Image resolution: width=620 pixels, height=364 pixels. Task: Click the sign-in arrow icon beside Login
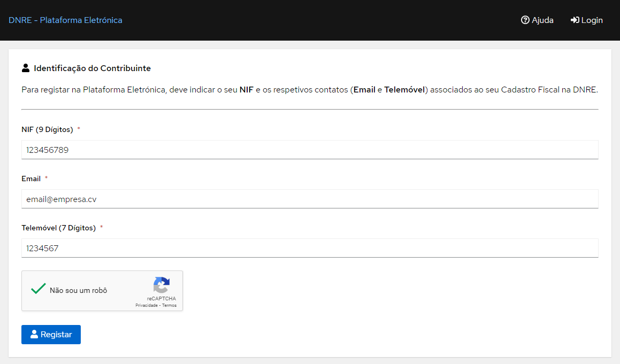(x=575, y=20)
